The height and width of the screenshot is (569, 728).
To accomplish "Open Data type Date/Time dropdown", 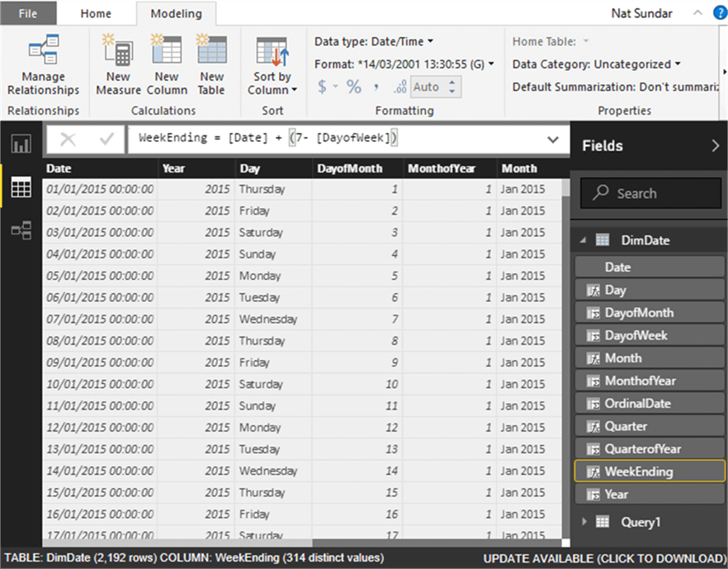I will tap(374, 41).
